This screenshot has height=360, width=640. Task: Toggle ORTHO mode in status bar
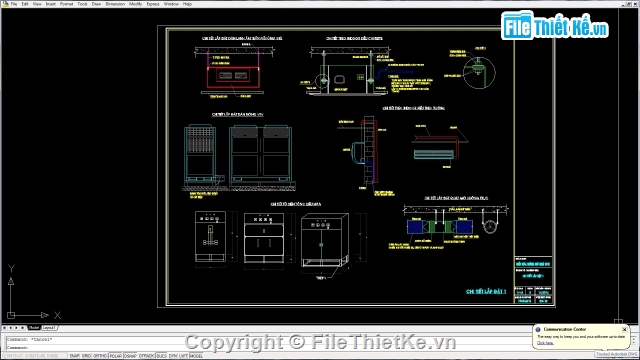[100, 356]
